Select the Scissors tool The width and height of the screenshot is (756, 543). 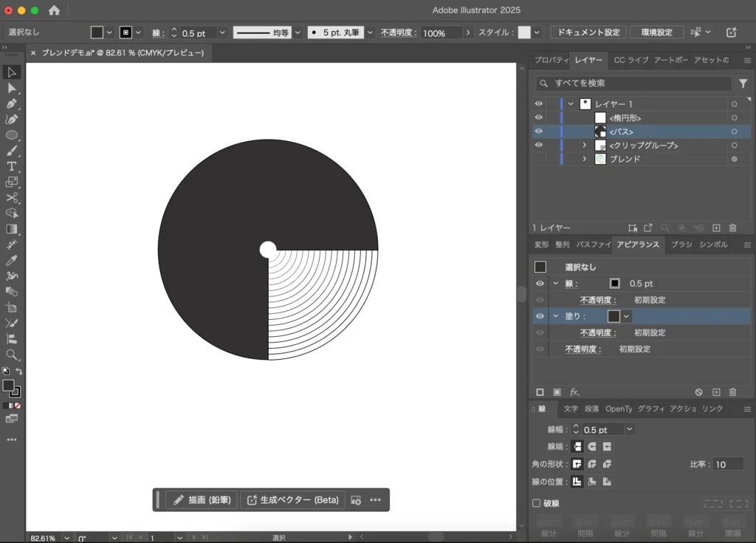click(11, 197)
